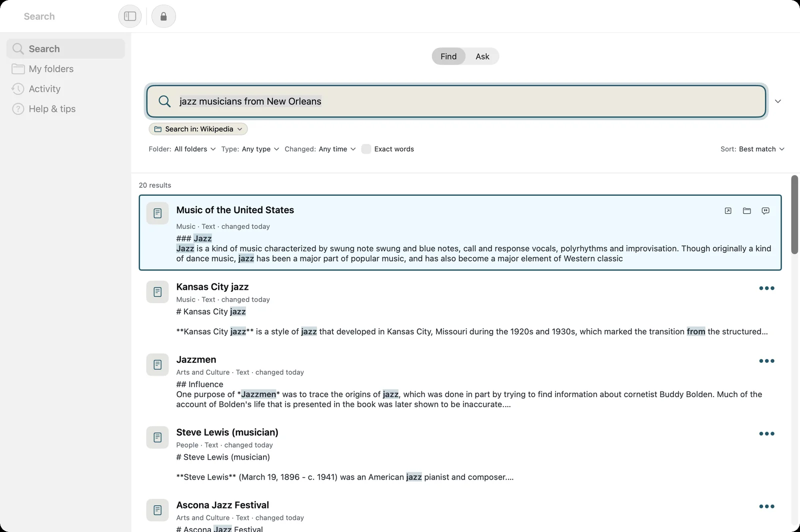Viewport: 800px width, 532px height.
Task: Click the magnifier icon in search field
Action: [x=164, y=101]
